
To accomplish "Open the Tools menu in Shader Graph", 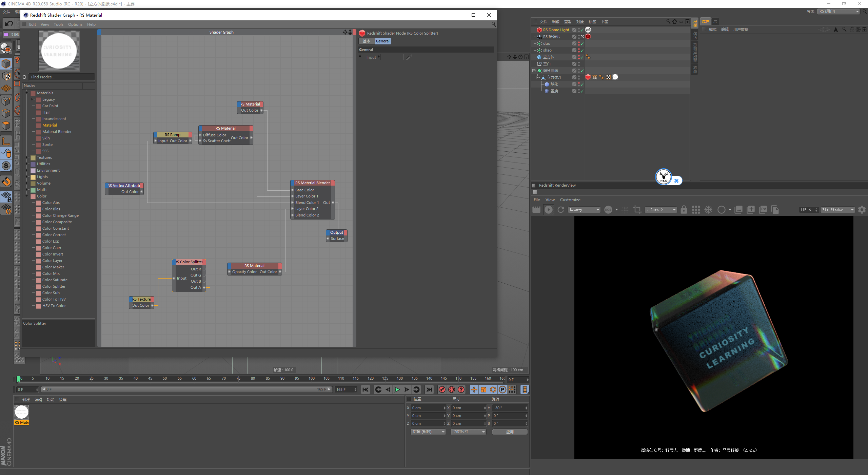I will [x=58, y=24].
